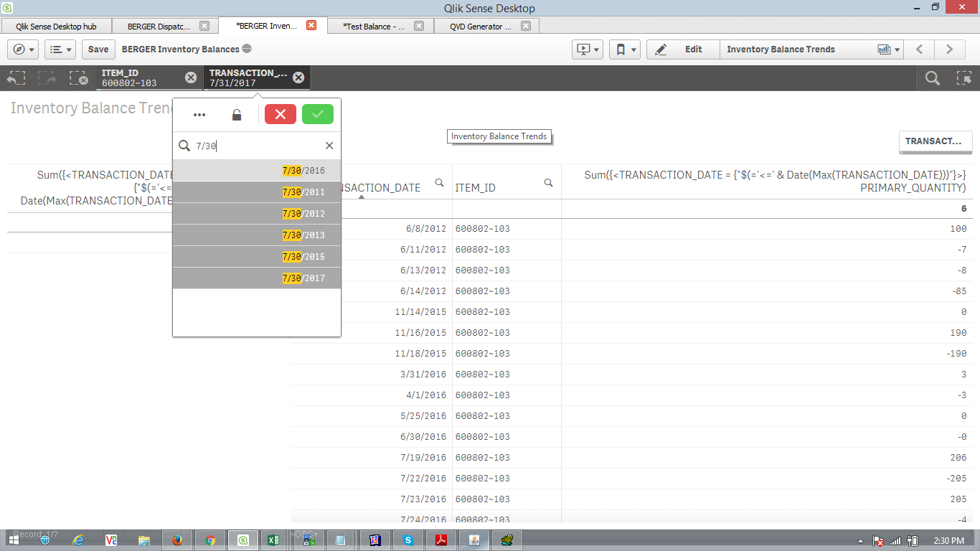Screen dimensions: 980x551
Task: Go to the next sheet
Action: (x=950, y=50)
